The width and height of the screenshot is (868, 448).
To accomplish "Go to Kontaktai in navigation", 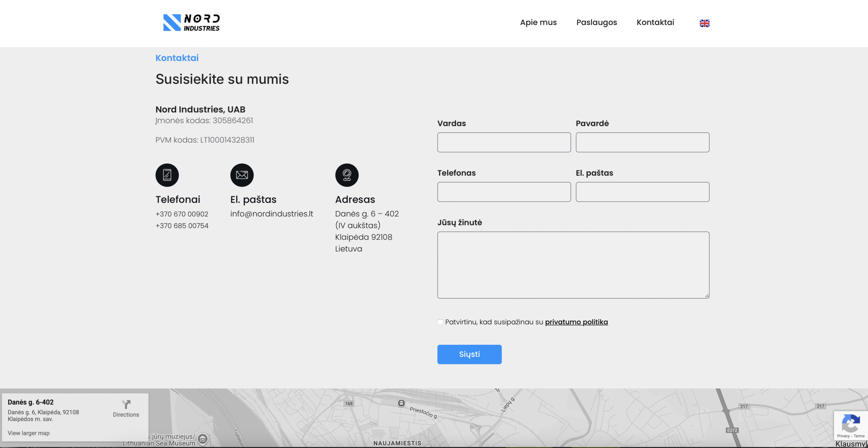I will (x=655, y=22).
